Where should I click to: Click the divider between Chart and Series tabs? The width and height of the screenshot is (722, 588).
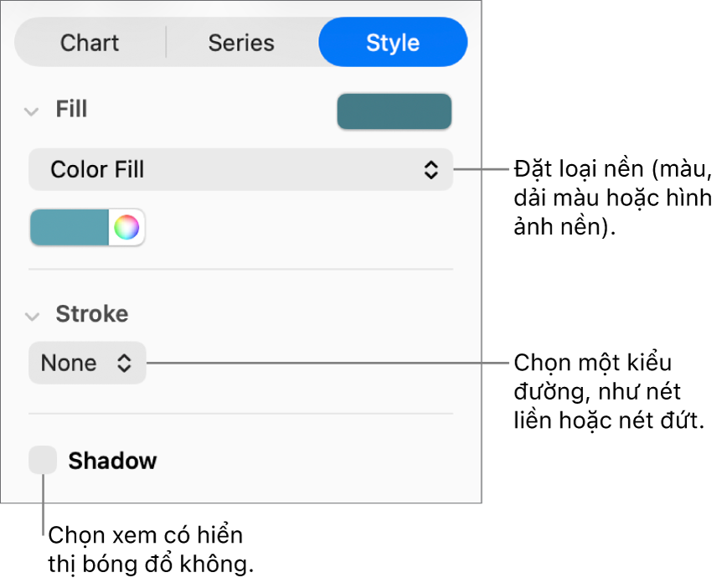tap(166, 43)
